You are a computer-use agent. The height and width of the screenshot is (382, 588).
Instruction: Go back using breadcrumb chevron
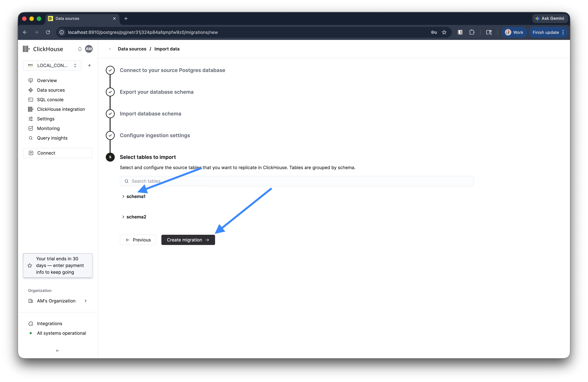[x=110, y=49]
